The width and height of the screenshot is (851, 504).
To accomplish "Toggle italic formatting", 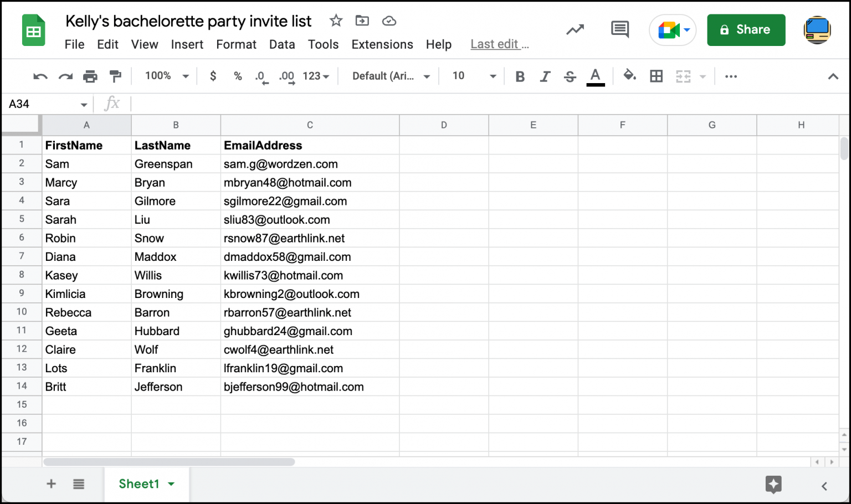I will (x=545, y=76).
